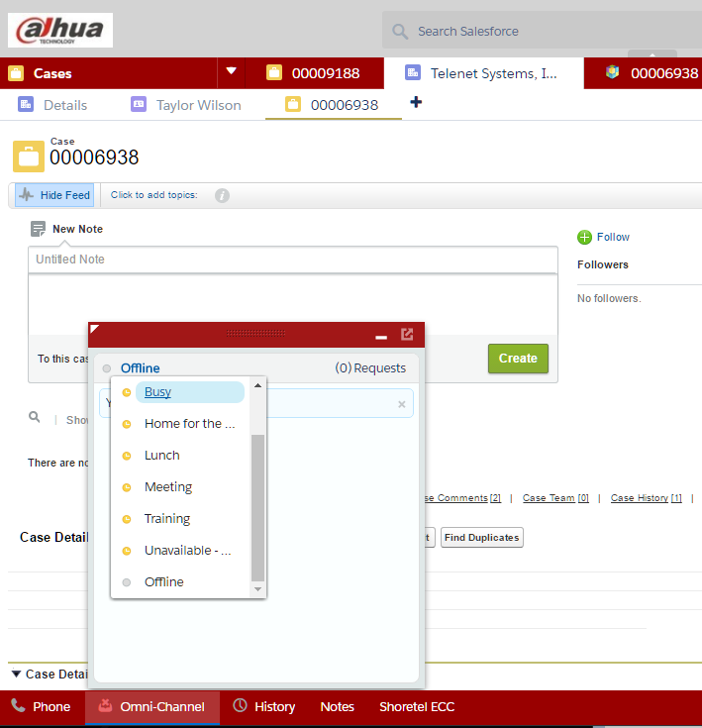Click the Untitled Note title field

click(x=293, y=260)
